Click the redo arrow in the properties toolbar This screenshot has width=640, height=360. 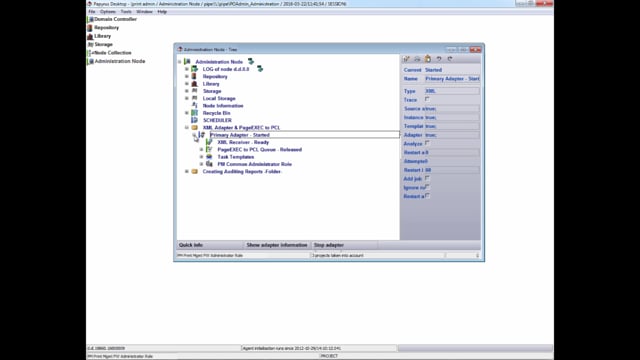pos(450,59)
